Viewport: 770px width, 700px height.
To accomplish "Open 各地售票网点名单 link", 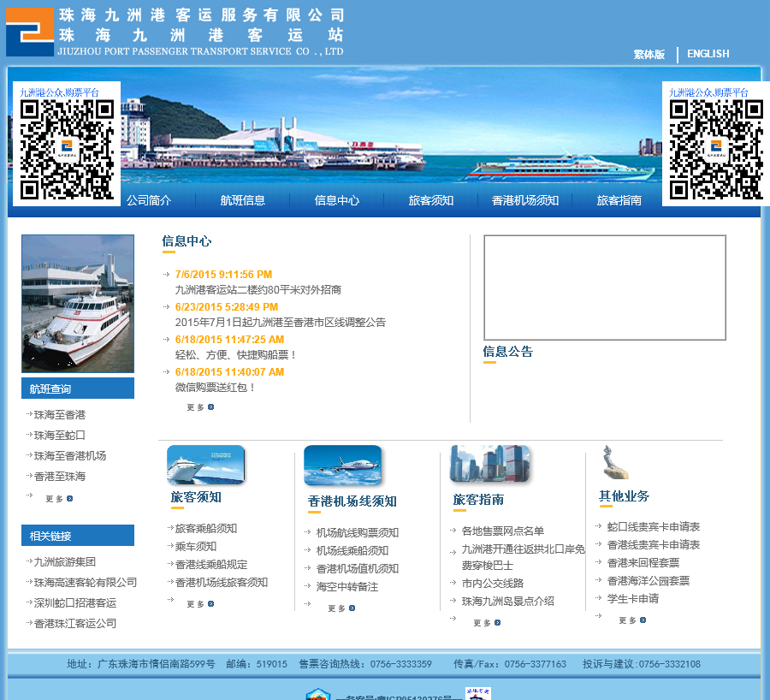I will tap(503, 531).
